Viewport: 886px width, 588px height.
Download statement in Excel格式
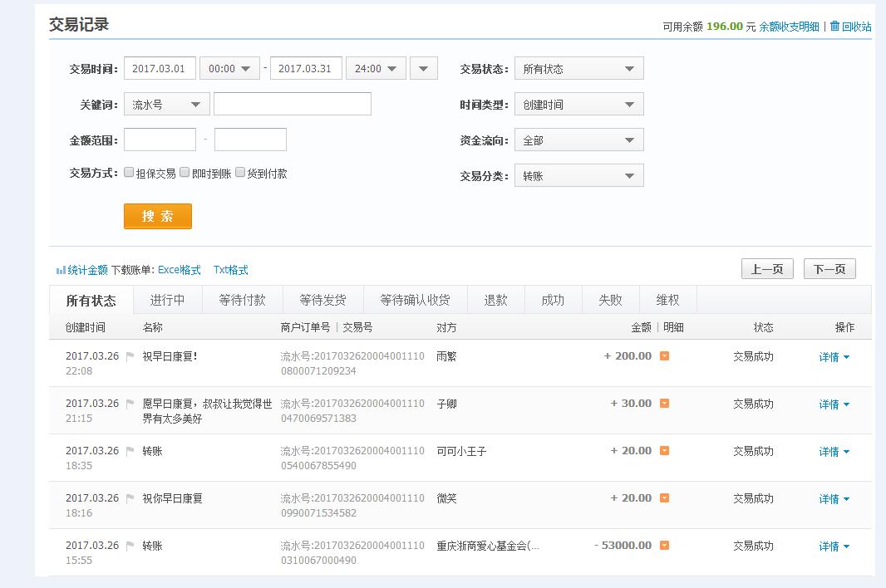(x=180, y=270)
